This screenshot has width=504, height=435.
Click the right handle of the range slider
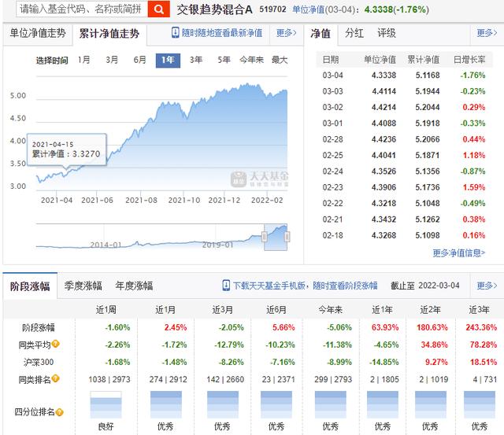click(287, 237)
